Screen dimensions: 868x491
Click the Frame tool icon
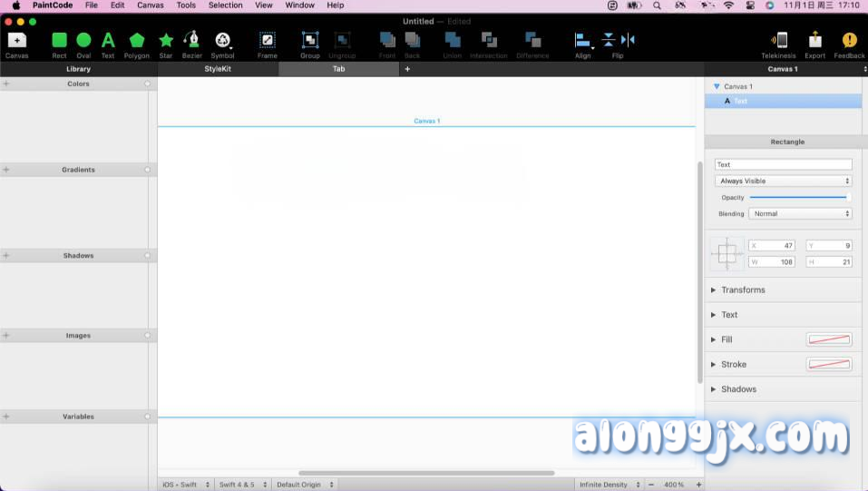pyautogui.click(x=267, y=40)
